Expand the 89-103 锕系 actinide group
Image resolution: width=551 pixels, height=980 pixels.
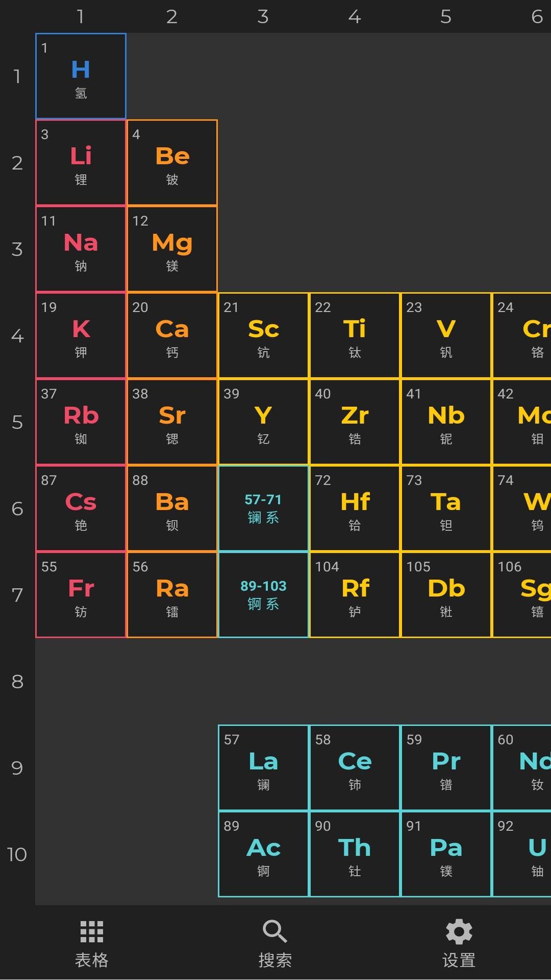click(263, 595)
